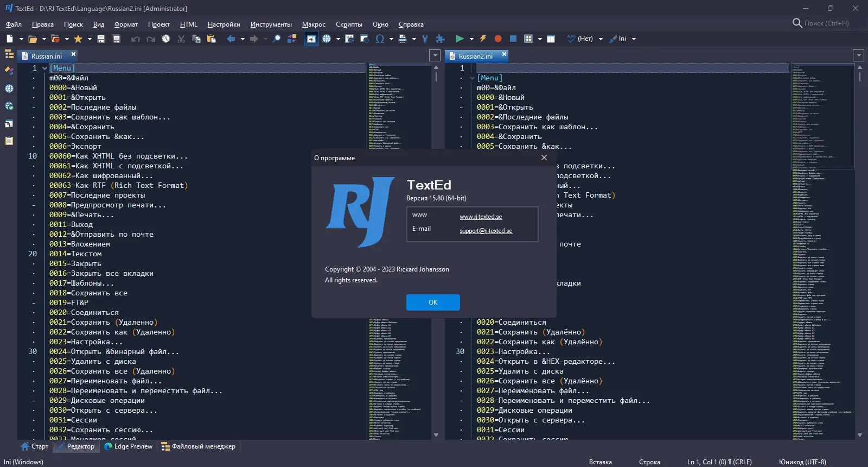Click the magnifier search icon in toolbar
This screenshot has width=868, height=467.
point(277,39)
